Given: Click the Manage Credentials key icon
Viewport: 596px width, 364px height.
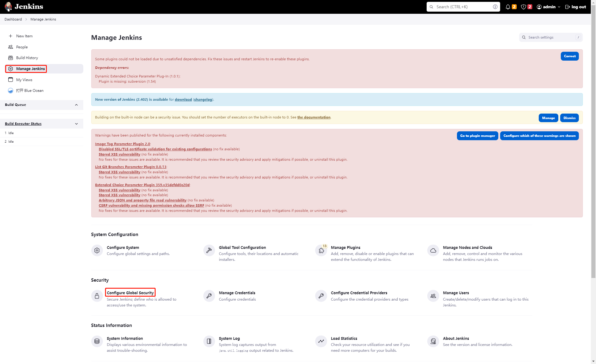Looking at the screenshot, I should (x=209, y=296).
